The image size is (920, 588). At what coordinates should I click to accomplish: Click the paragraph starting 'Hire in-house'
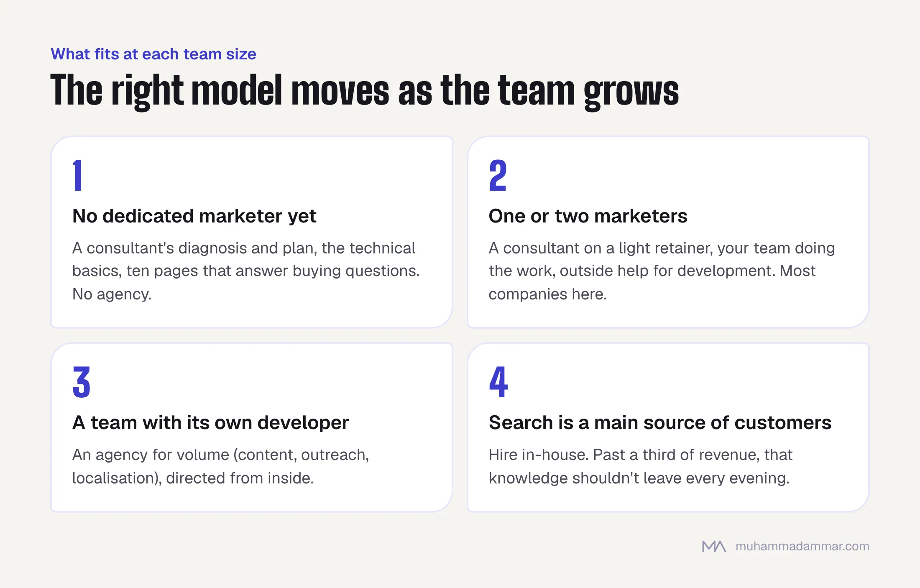[x=641, y=466]
